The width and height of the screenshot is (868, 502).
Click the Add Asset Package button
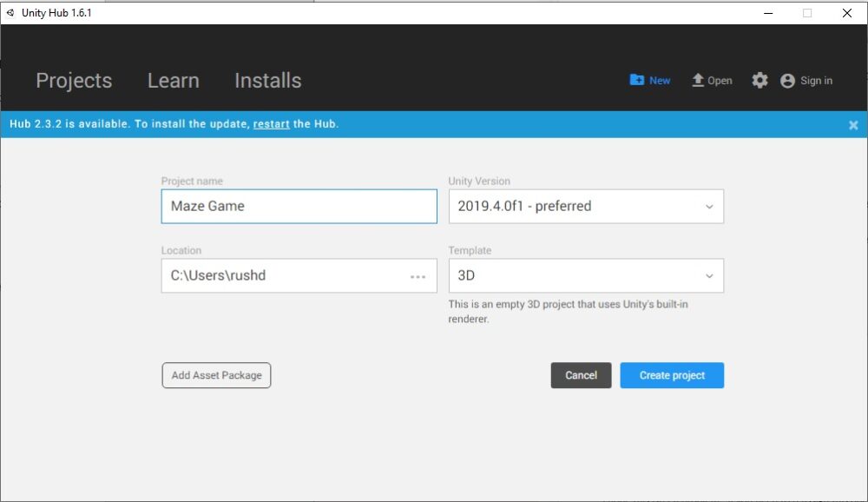[216, 375]
